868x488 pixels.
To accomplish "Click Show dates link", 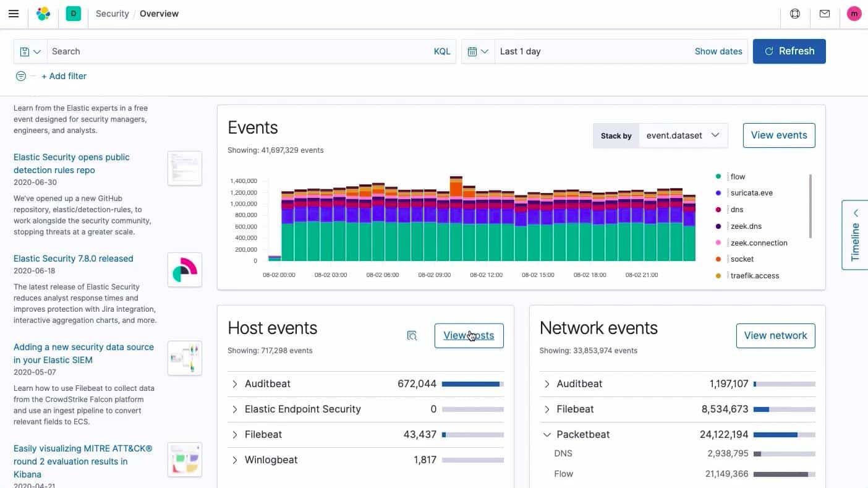I will point(718,51).
